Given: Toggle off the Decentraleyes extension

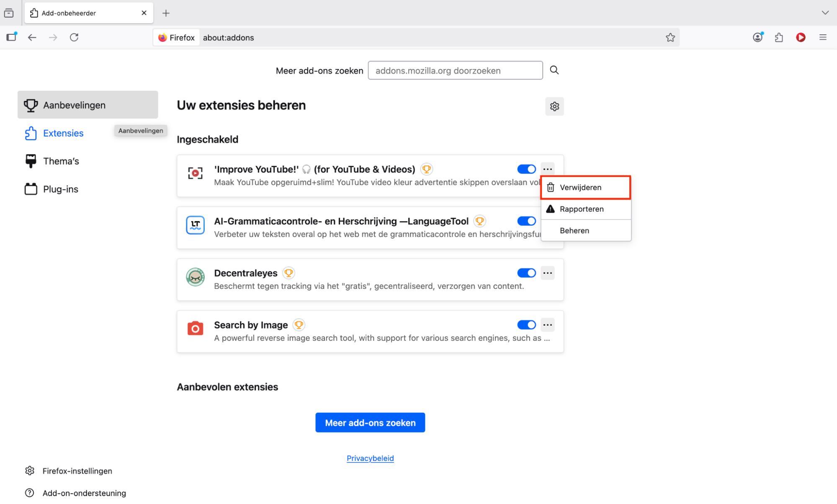Looking at the screenshot, I should point(526,273).
